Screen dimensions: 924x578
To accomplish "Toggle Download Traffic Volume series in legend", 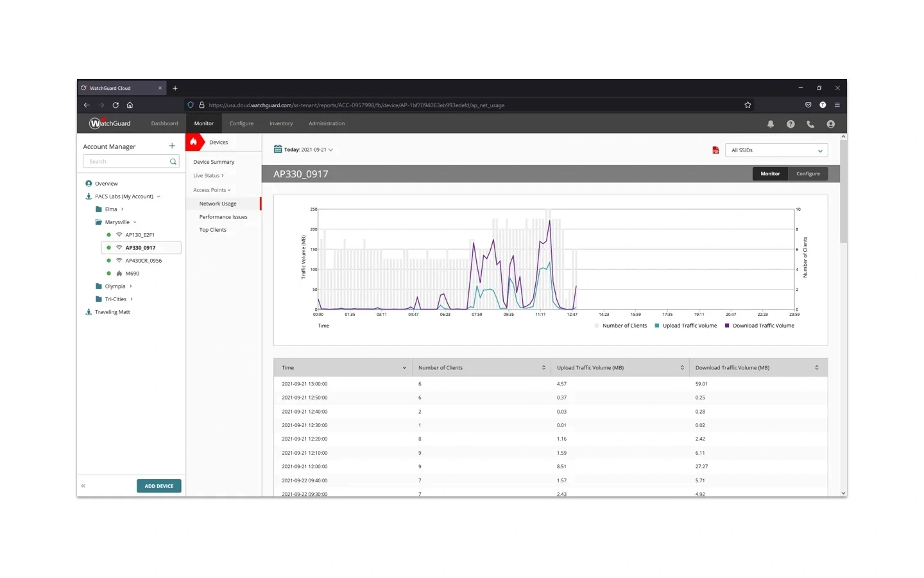I will coord(759,326).
